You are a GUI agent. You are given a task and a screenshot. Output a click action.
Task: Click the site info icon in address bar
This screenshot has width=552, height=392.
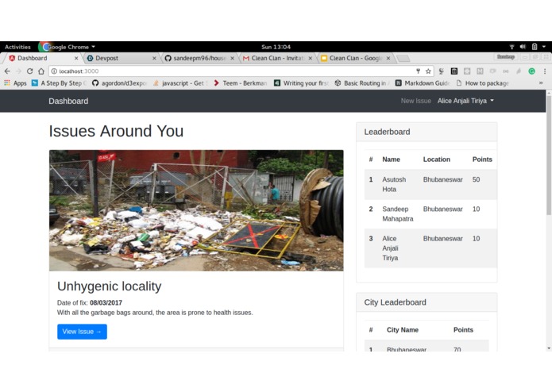pyautogui.click(x=54, y=71)
